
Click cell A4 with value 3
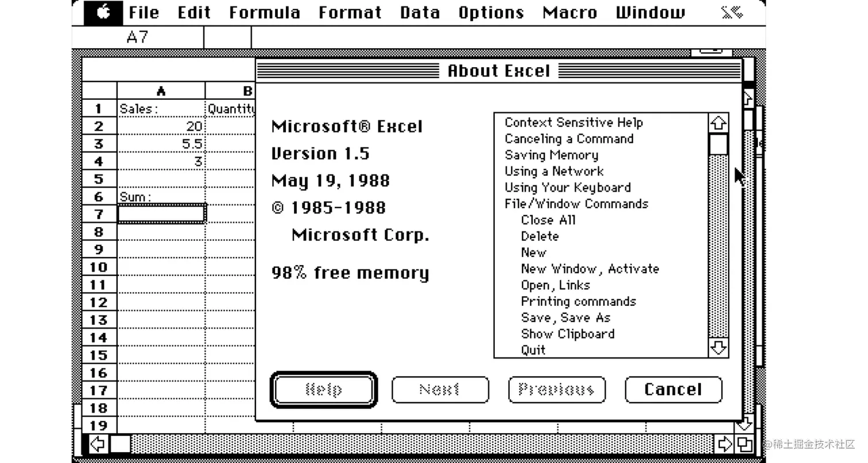(161, 161)
